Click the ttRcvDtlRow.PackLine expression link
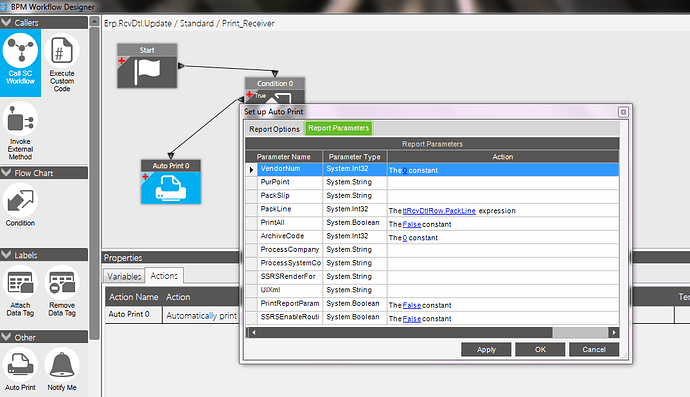 coord(439,211)
